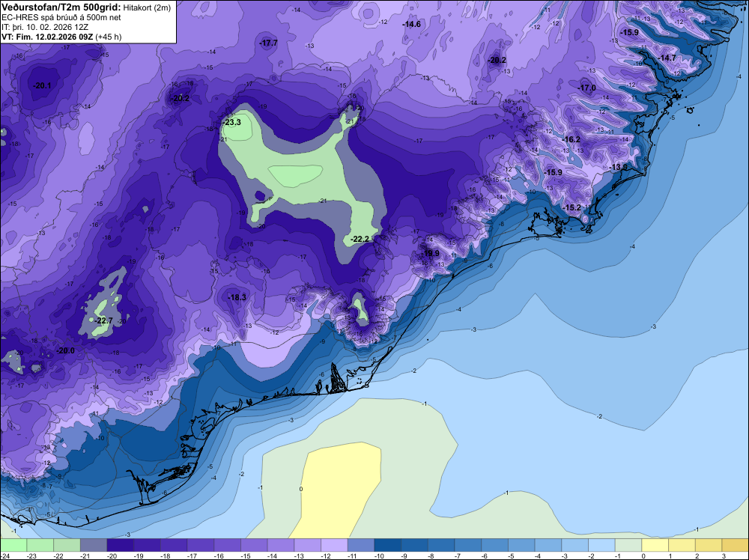Image resolution: width=749 pixels, height=560 pixels.
Task: Click the -14 value on the legend scale
Action: (x=273, y=556)
